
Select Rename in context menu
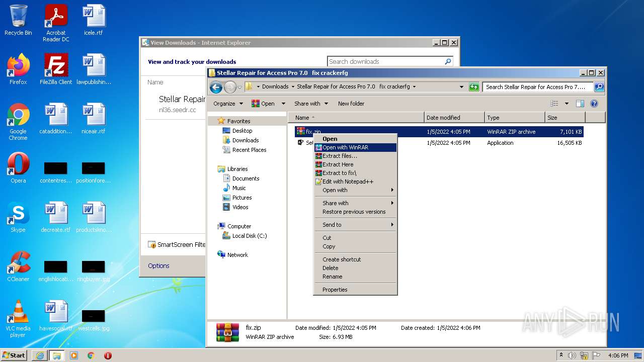[355, 277]
